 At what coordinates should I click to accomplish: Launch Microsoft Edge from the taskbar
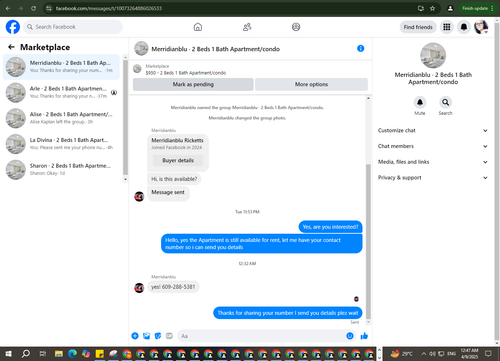[x=72, y=354]
